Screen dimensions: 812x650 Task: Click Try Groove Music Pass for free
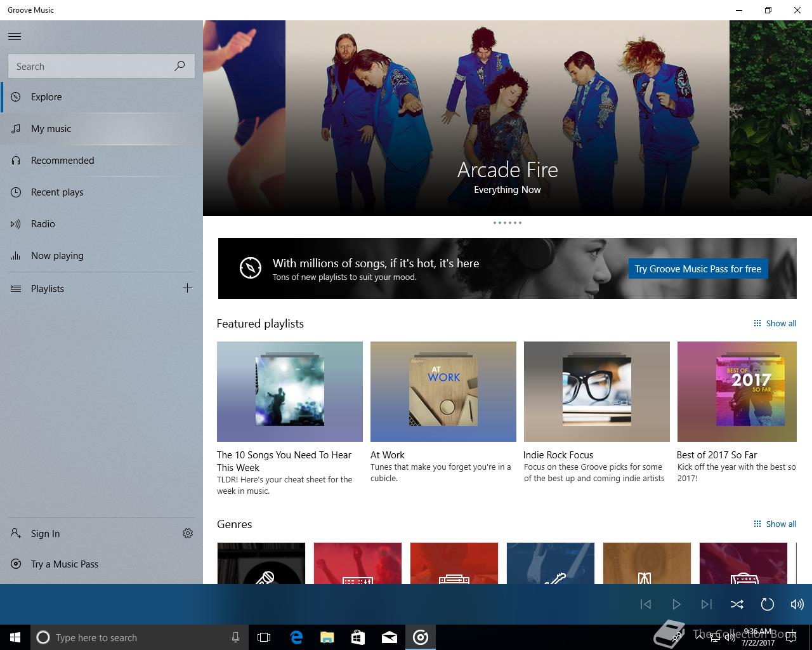pos(698,269)
